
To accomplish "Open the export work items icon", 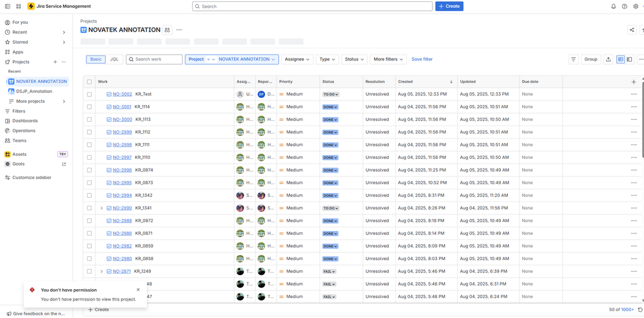I will (x=609, y=59).
